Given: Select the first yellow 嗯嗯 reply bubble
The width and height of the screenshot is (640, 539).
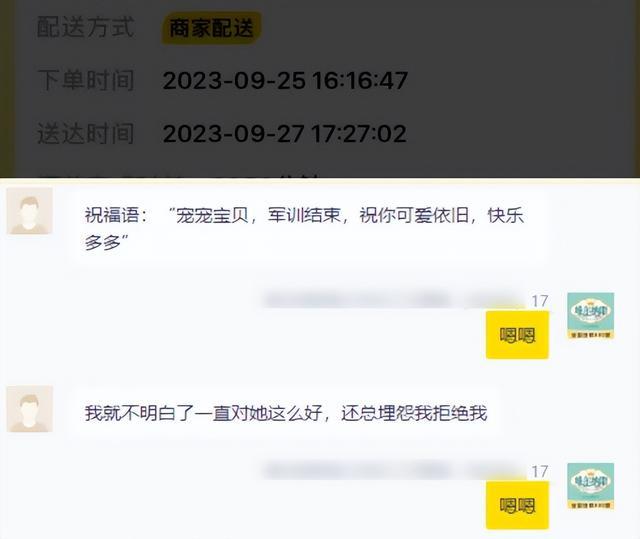Looking at the screenshot, I should [x=517, y=335].
